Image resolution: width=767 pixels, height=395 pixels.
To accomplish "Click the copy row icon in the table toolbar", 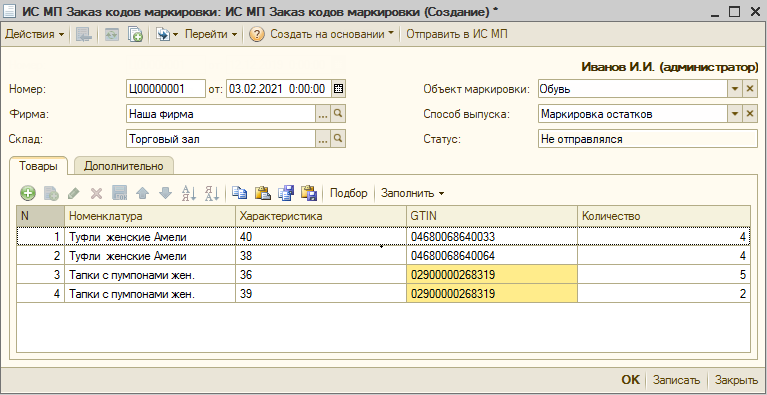I will [x=51, y=193].
